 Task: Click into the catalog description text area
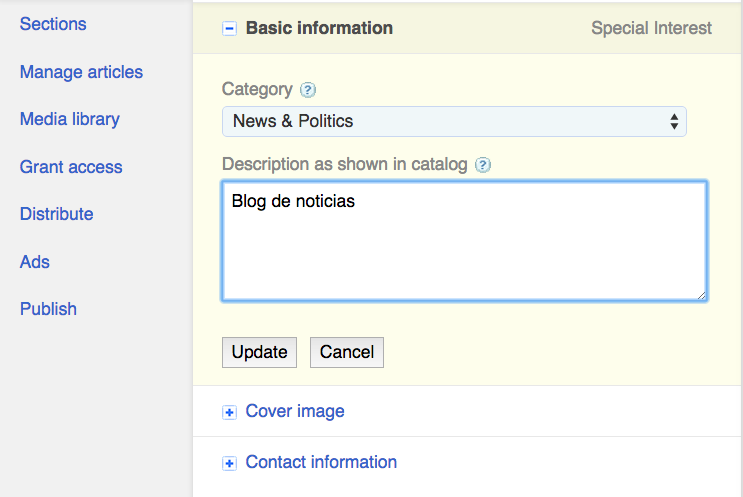tap(464, 240)
